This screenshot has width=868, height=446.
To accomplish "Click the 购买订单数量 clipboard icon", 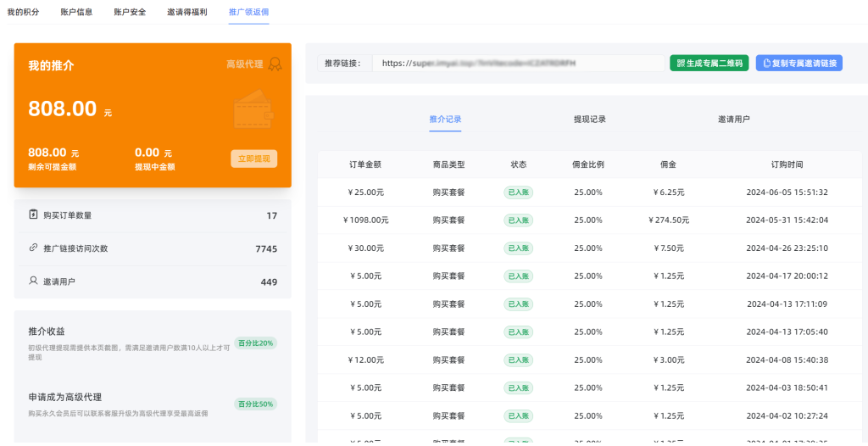I will pos(33,215).
